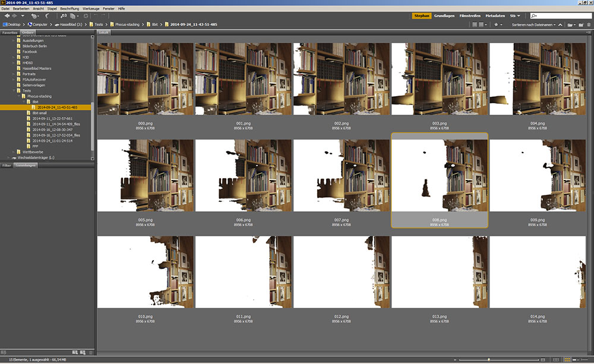Click the Camera Raw aperture icon

[86, 16]
